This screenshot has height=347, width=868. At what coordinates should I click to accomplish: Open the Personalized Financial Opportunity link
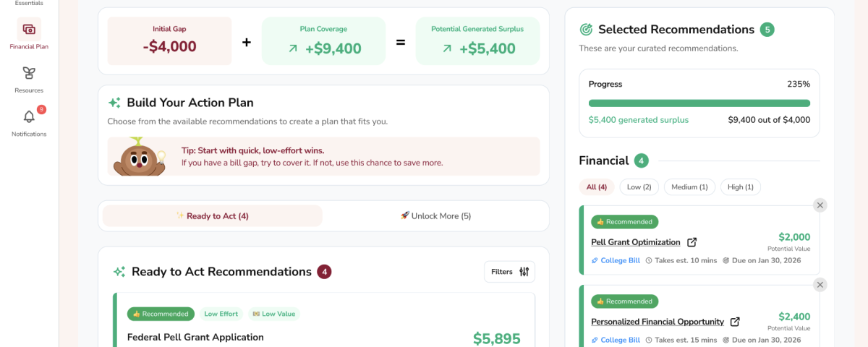point(657,322)
